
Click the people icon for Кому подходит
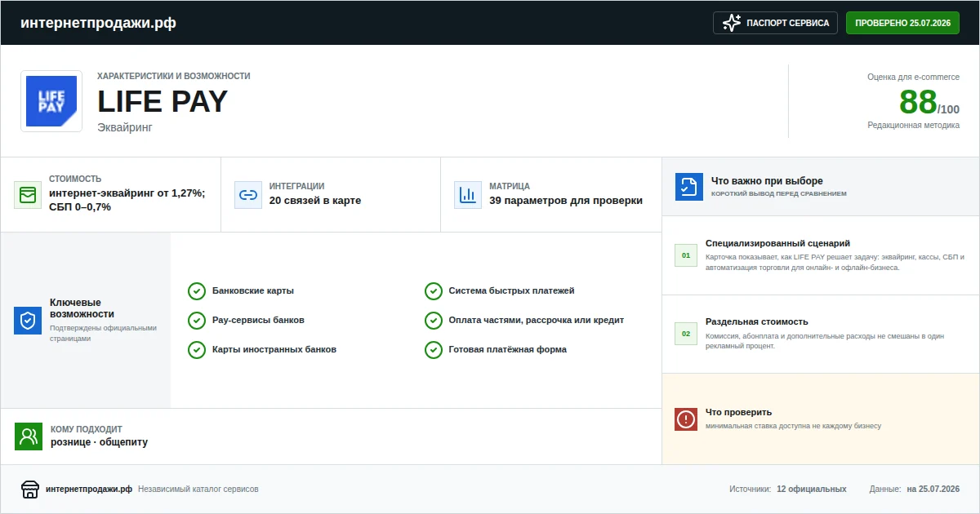click(x=29, y=436)
